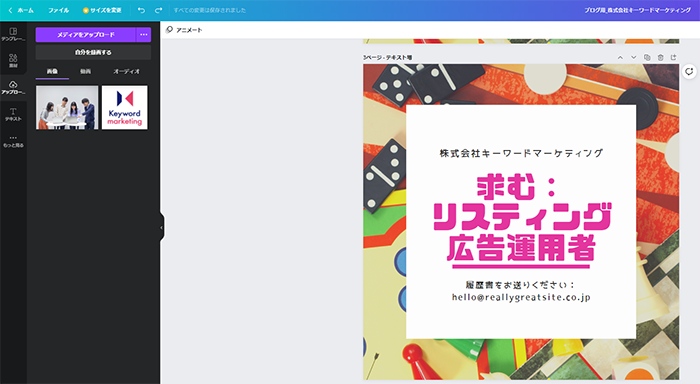Image resolution: width=700 pixels, height=384 pixels.
Task: Select the pink 広告運用者 heading line
Action: click(x=521, y=248)
